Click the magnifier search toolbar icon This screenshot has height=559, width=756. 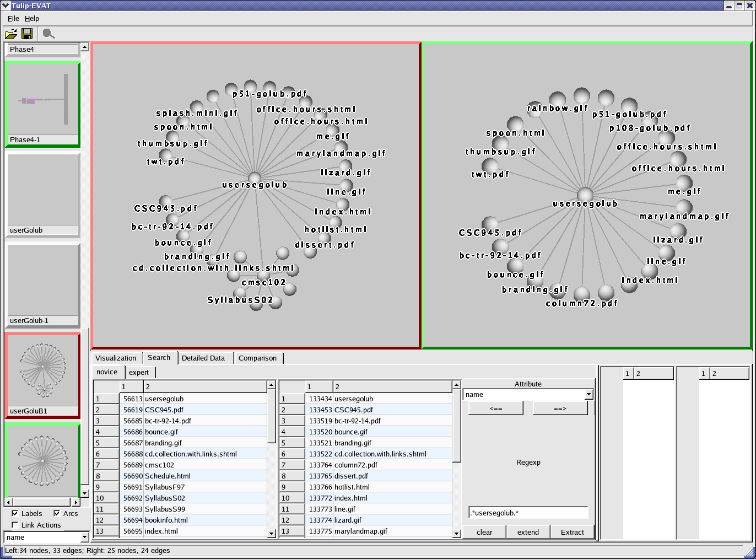[48, 34]
